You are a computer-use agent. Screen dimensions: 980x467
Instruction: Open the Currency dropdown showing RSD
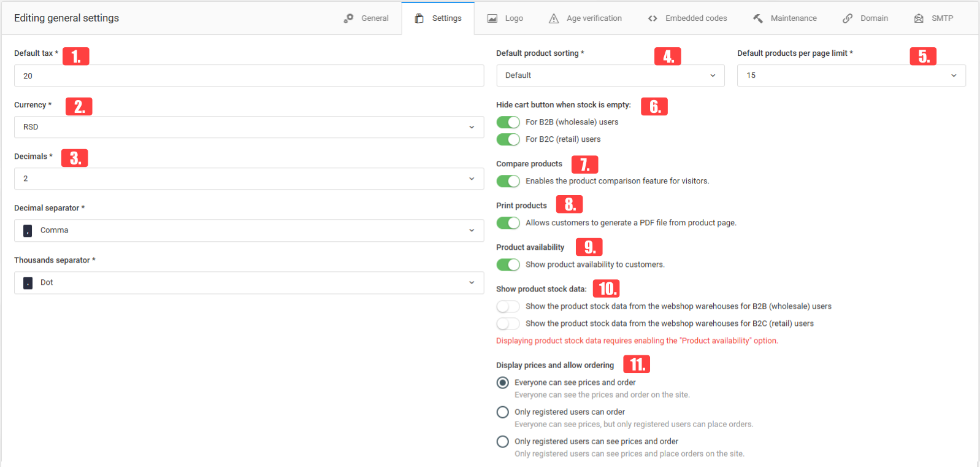pos(248,127)
